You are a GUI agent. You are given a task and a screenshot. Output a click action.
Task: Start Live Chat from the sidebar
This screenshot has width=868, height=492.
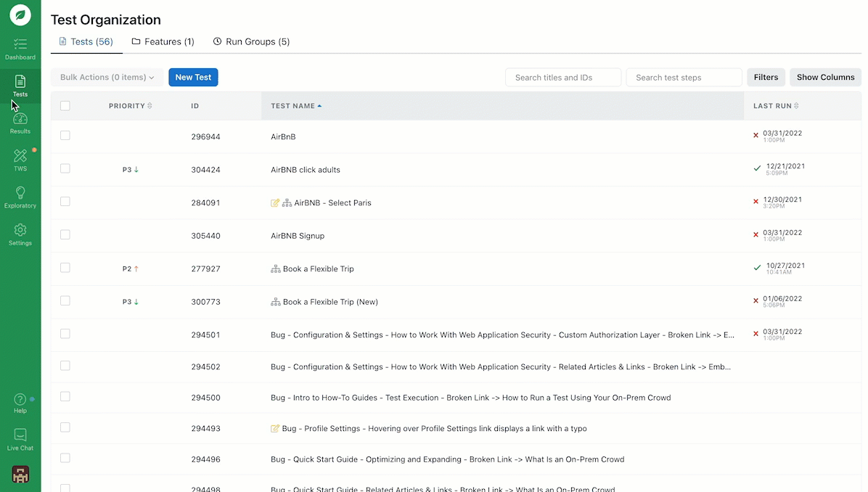point(20,440)
